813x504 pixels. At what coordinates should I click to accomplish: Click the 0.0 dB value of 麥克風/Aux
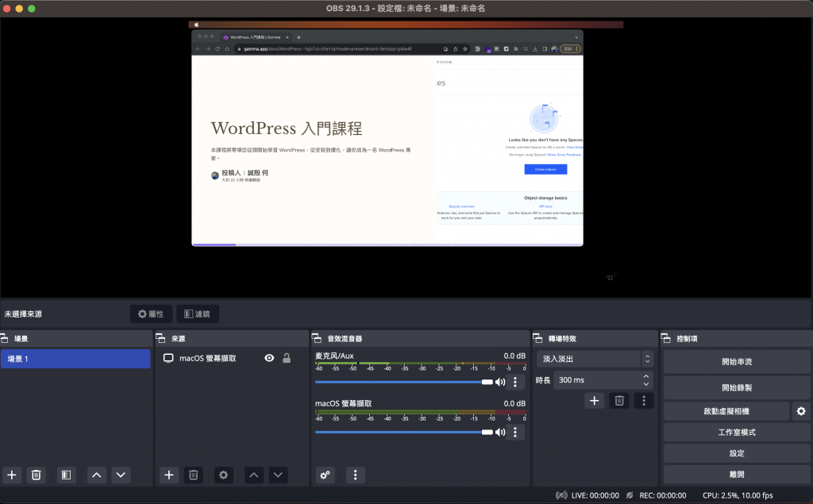(514, 356)
